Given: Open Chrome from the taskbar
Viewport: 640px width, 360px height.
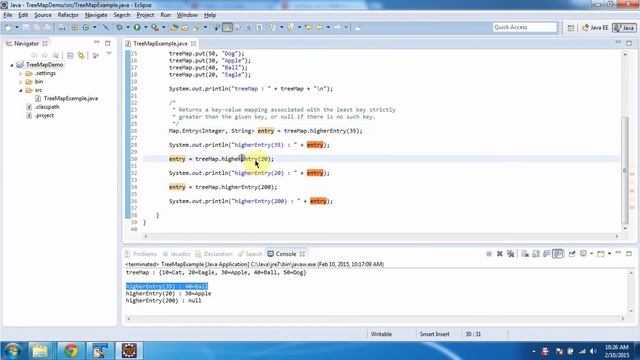Looking at the screenshot, I should pyautogui.click(x=71, y=351).
